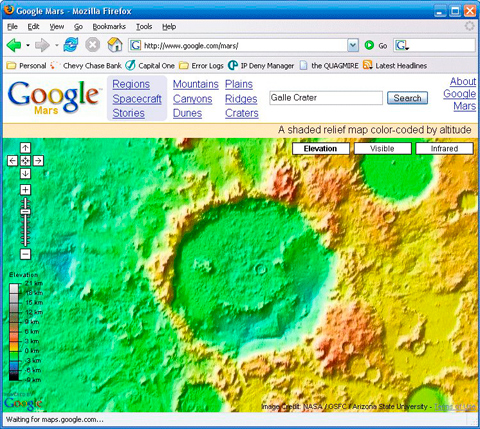Pan the map up with arrow
This screenshot has height=429, width=480.
pos(25,148)
